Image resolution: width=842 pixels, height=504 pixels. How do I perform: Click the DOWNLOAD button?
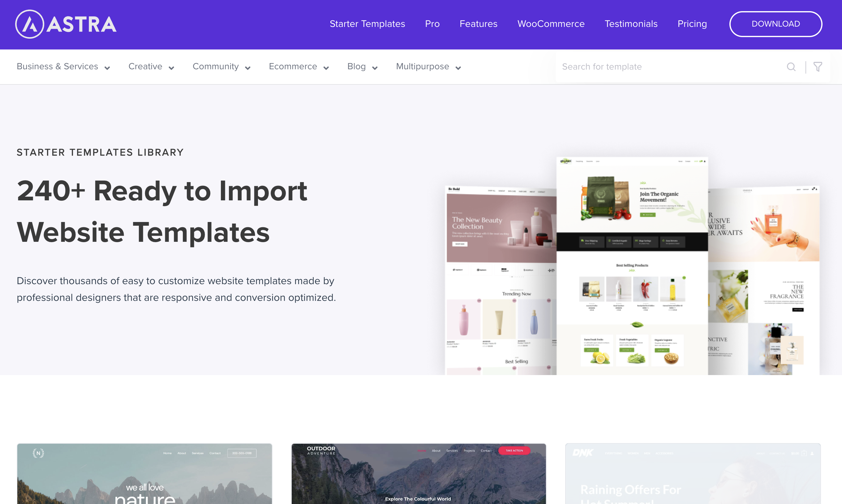point(776,24)
